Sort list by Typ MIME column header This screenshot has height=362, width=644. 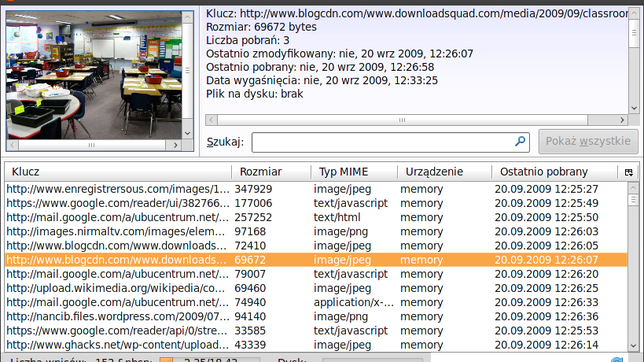pyautogui.click(x=355, y=172)
